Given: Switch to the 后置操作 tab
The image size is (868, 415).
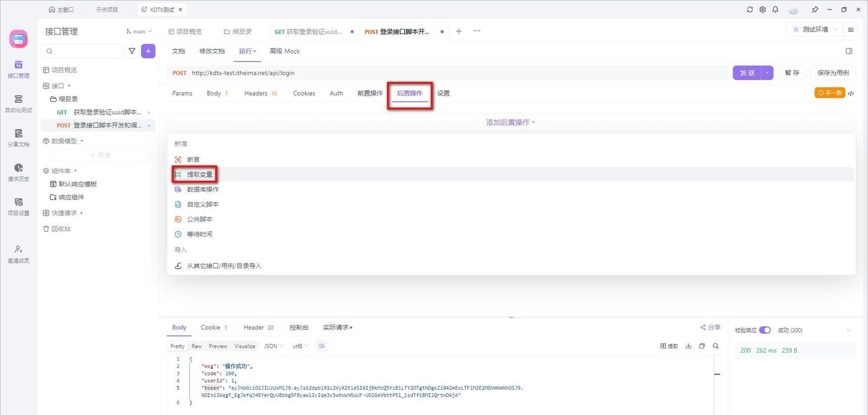Looking at the screenshot, I should 410,93.
